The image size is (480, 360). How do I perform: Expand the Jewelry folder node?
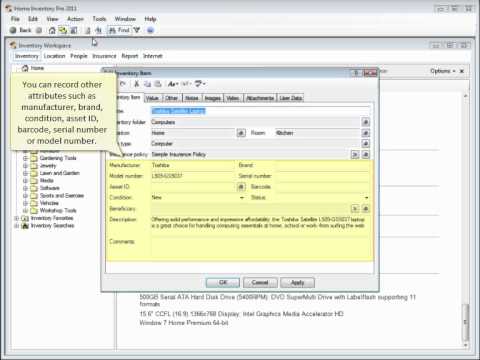[x=25, y=166]
